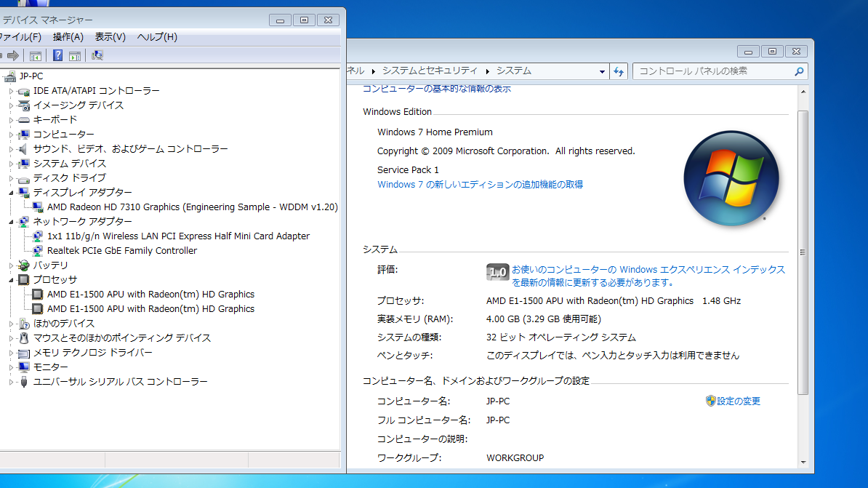Click the mouse and pointing devices icon
This screenshot has height=488, width=868.
(24, 338)
